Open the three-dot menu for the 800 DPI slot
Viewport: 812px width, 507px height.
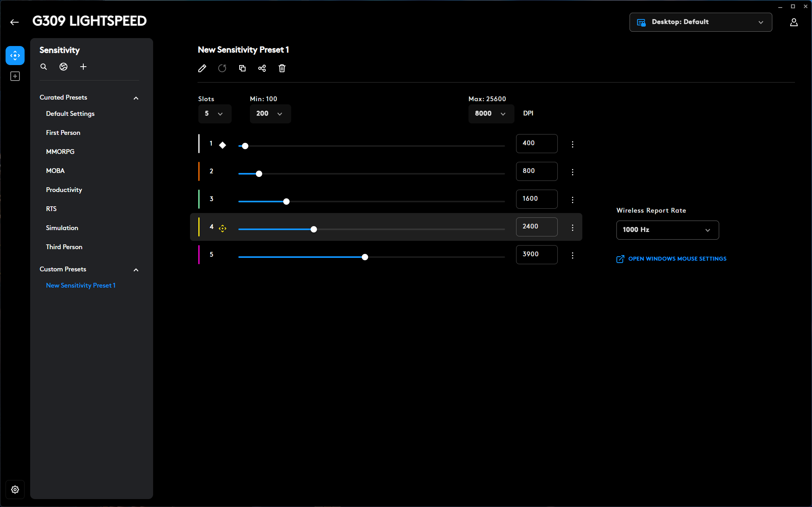point(572,172)
